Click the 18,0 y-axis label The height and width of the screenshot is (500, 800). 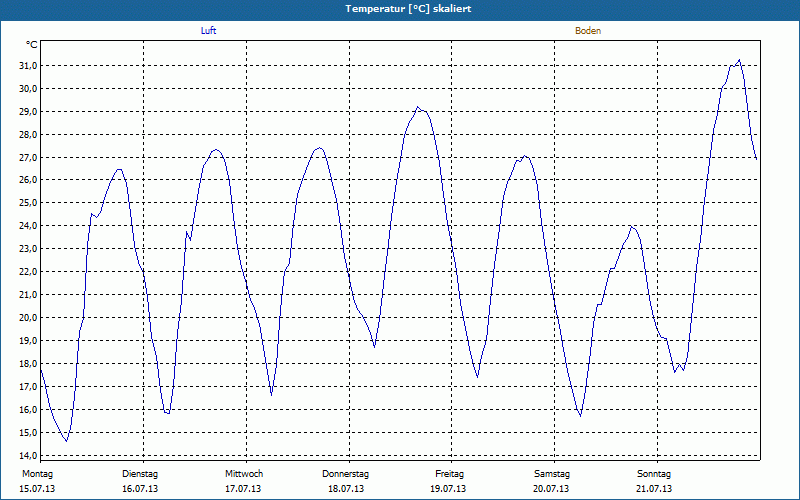click(28, 363)
